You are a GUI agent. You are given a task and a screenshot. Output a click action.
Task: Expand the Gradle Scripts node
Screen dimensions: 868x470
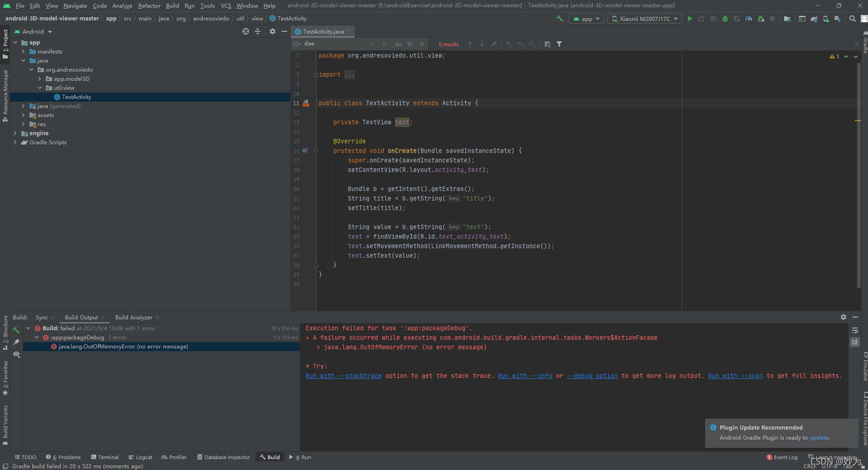[15, 142]
